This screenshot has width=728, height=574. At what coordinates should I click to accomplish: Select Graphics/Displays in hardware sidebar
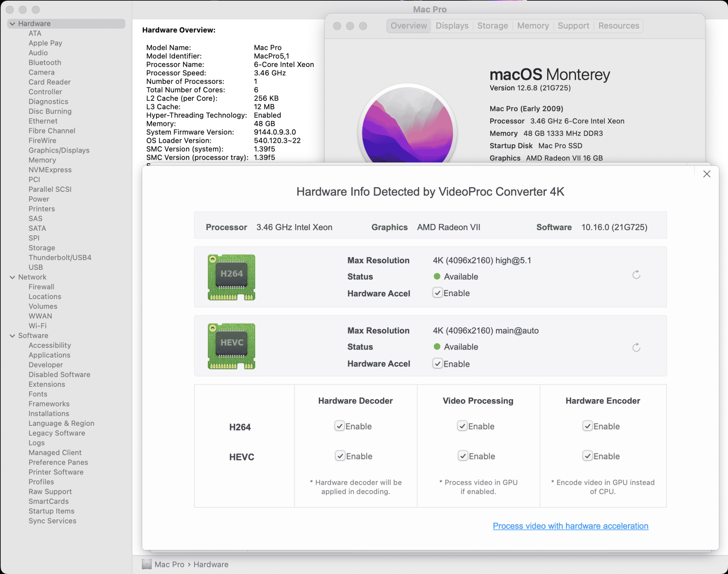(x=59, y=150)
